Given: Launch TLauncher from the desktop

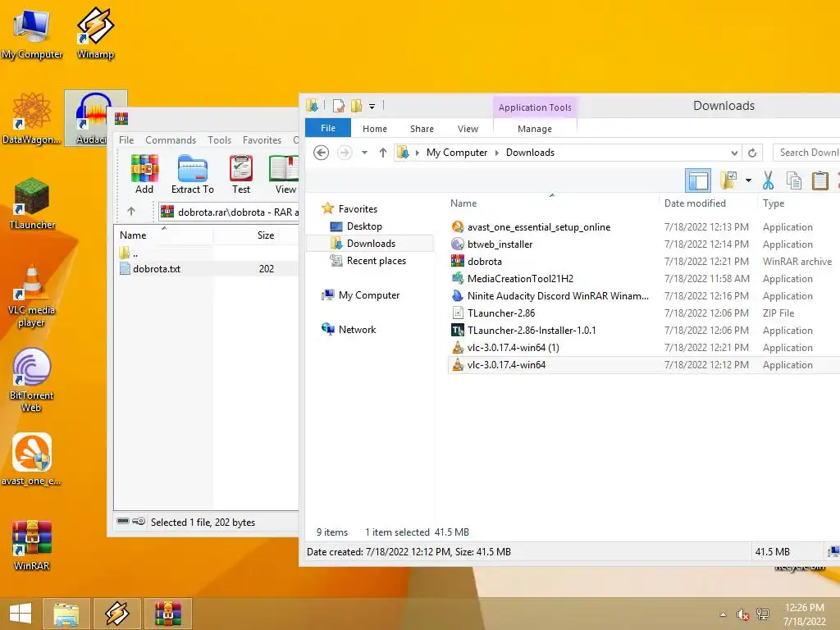Looking at the screenshot, I should (x=32, y=203).
